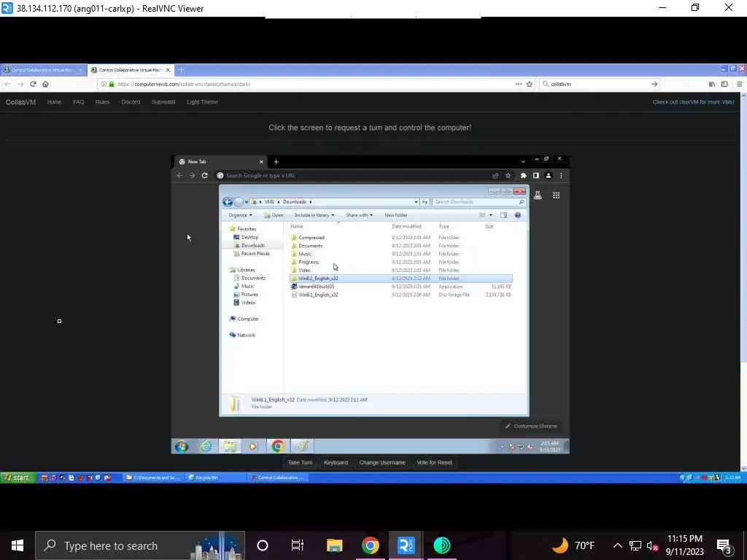Open File Explorer on Windows 10 taskbar
Viewport: 747px width, 560px height.
point(334,545)
